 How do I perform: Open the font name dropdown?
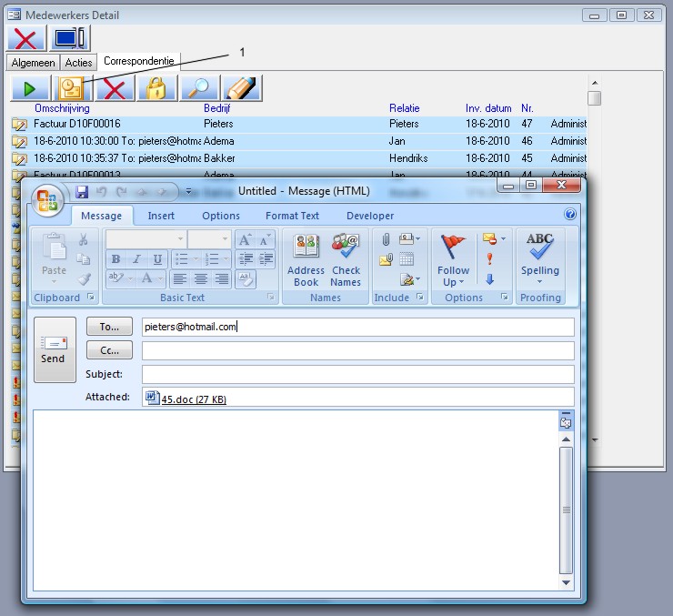click(181, 238)
